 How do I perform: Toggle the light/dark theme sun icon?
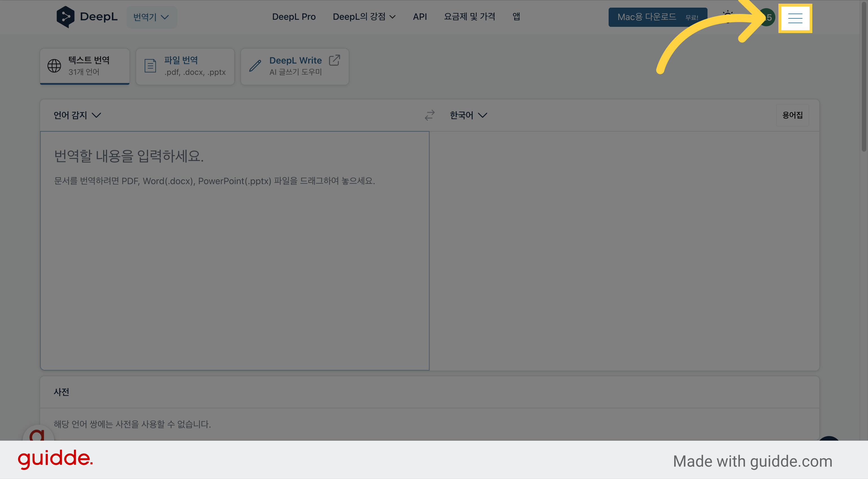(x=728, y=17)
